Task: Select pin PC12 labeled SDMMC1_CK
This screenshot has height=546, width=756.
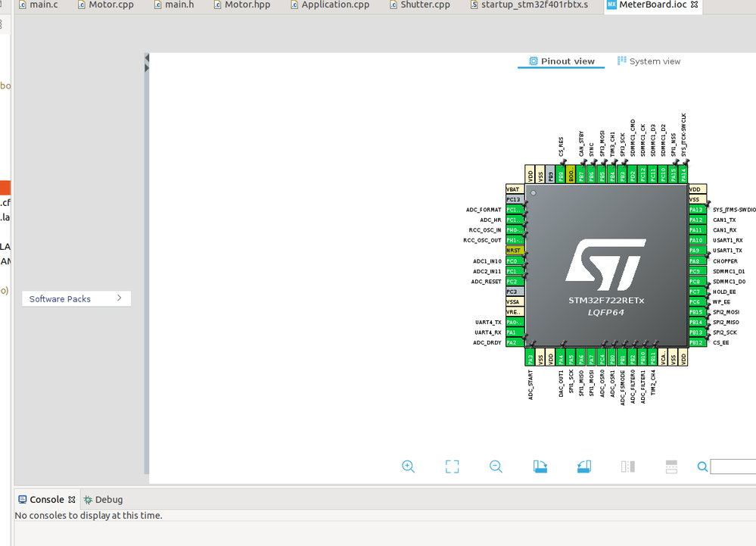Action: (x=642, y=174)
